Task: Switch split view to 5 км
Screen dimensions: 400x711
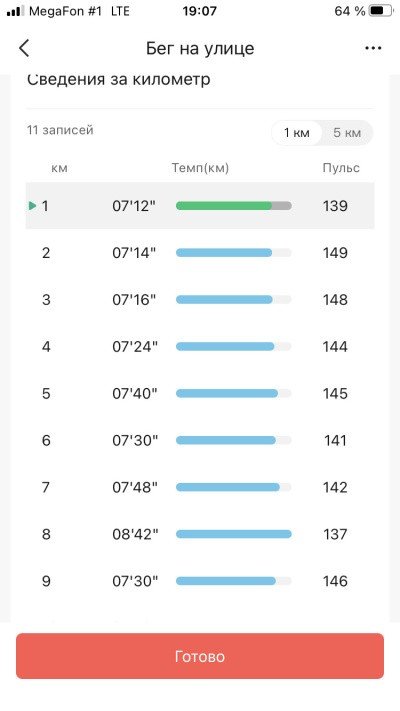Action: point(347,133)
